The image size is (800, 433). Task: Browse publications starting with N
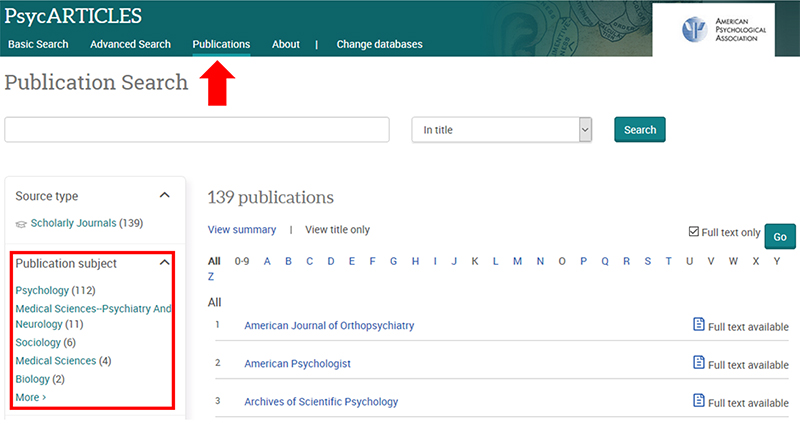[540, 261]
